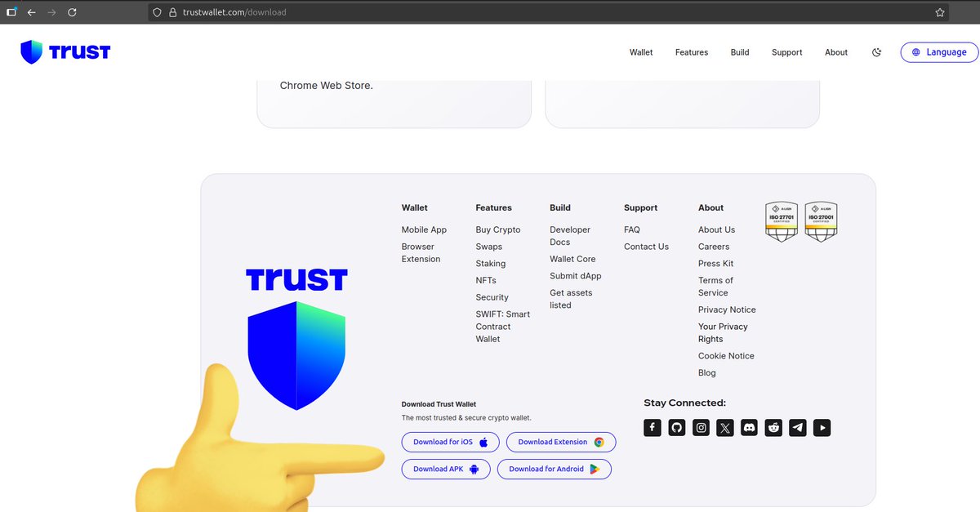Open the GitHub social icon
The height and width of the screenshot is (512, 980).
(676, 427)
